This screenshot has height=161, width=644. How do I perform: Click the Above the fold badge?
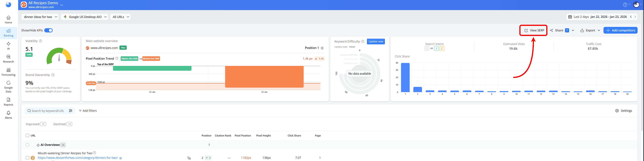(130, 59)
